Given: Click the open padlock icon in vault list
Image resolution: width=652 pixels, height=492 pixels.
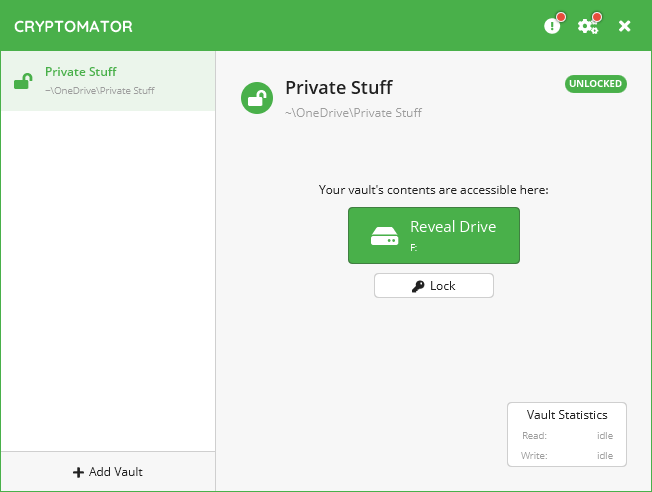Looking at the screenshot, I should click(23, 81).
